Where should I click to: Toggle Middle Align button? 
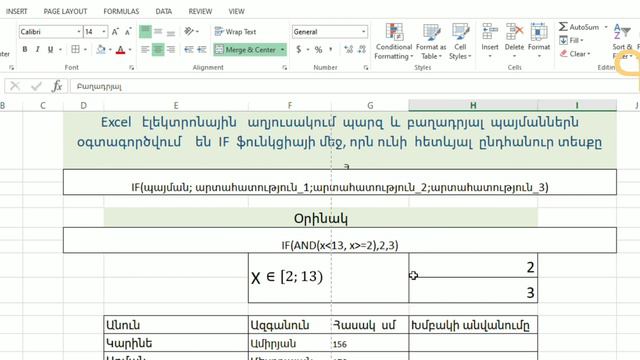point(158,32)
